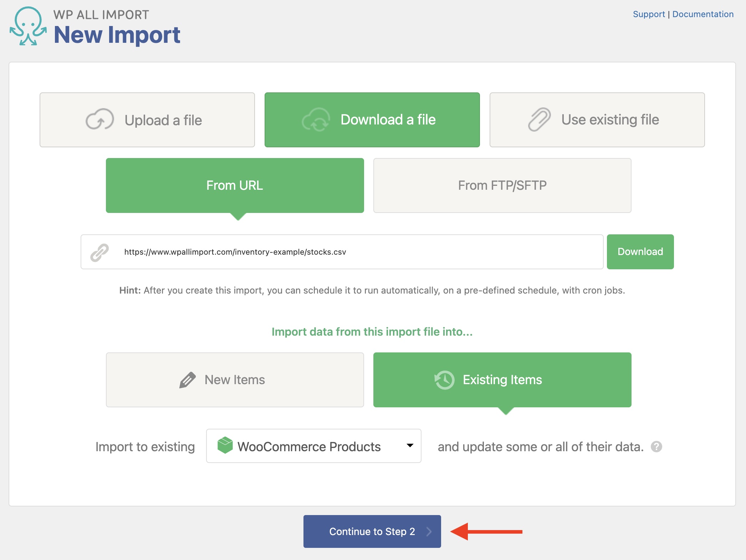This screenshot has height=560, width=746.
Task: Switch to the From URL tab
Action: pos(235,185)
